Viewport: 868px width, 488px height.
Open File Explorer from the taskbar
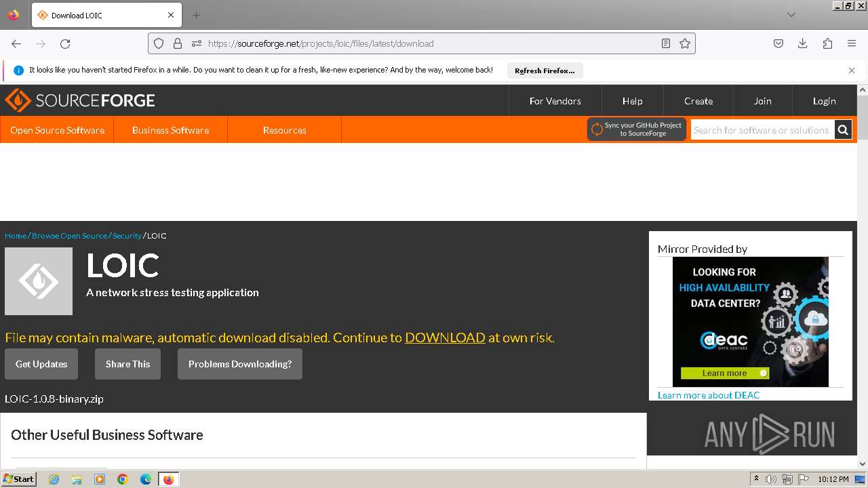[x=77, y=479]
